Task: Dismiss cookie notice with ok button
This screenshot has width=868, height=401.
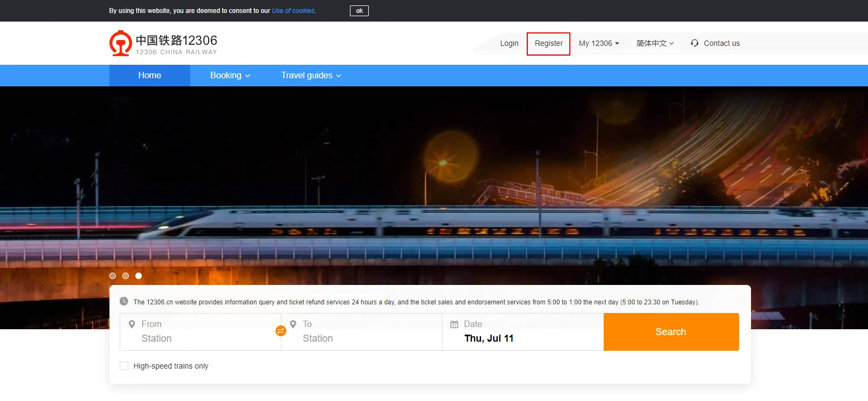Action: tap(359, 11)
